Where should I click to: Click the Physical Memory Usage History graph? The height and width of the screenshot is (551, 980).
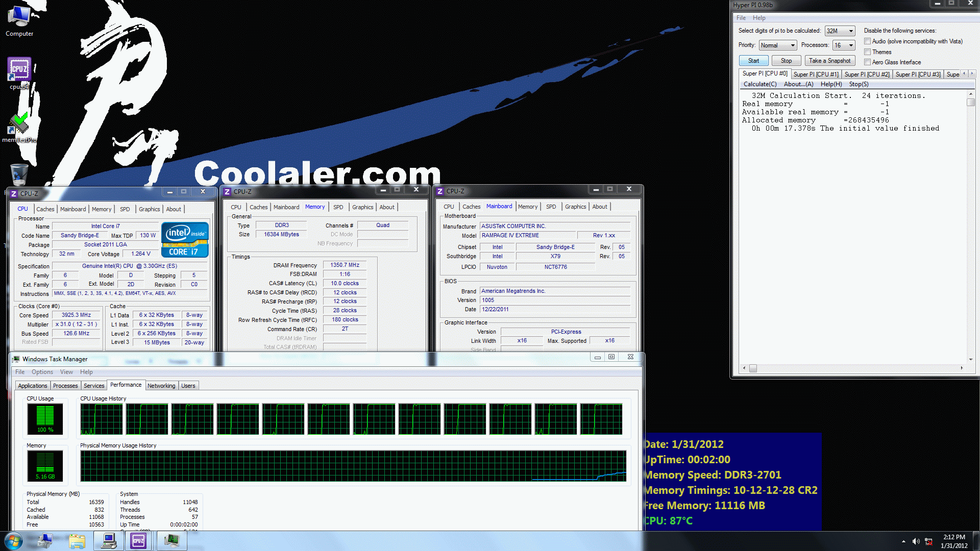click(x=353, y=466)
